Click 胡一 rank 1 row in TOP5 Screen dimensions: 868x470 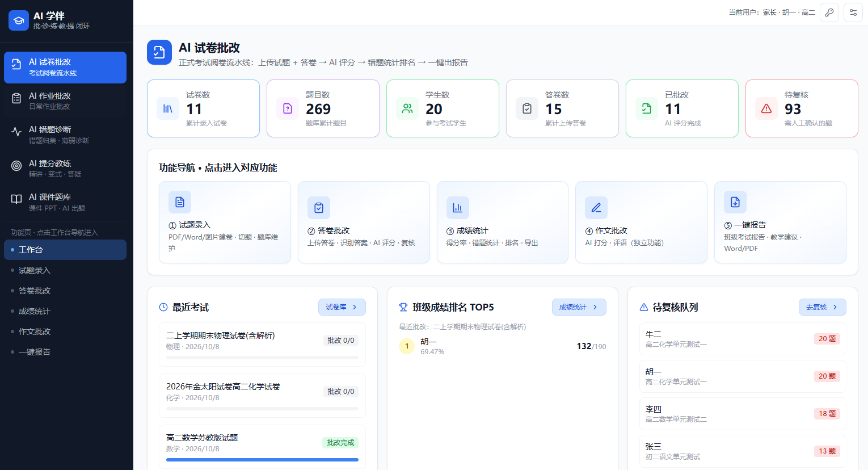(x=503, y=346)
